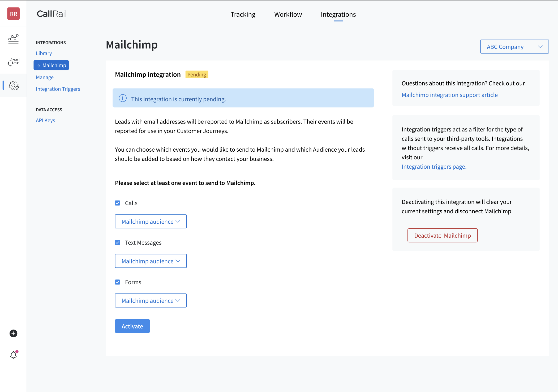
Task: Expand Mailchimp audience dropdown under Calls
Action: tap(151, 221)
